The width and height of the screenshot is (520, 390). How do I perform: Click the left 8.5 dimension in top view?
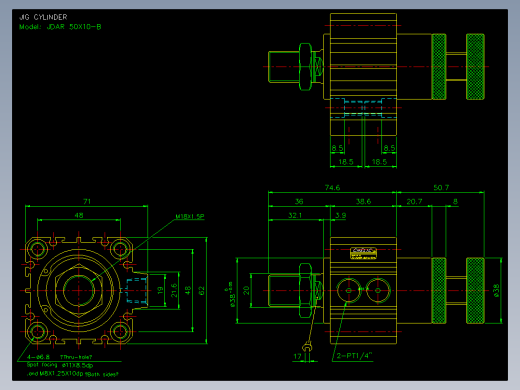click(x=337, y=148)
